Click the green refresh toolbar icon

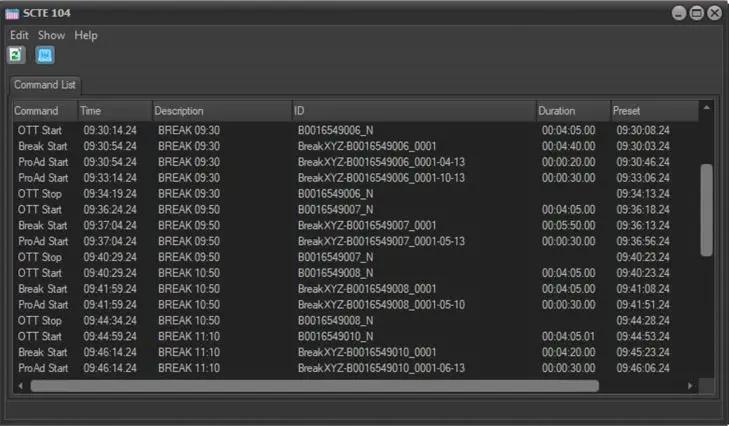[16, 55]
